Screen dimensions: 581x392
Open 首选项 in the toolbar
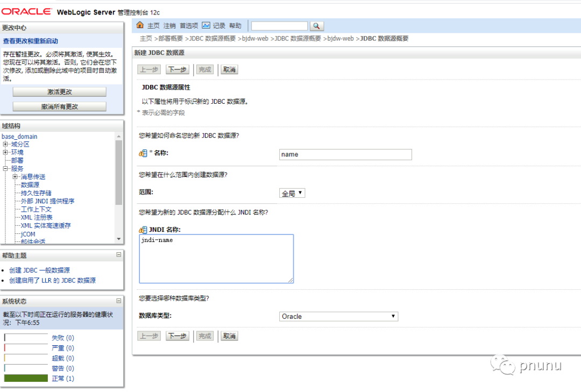(x=189, y=26)
